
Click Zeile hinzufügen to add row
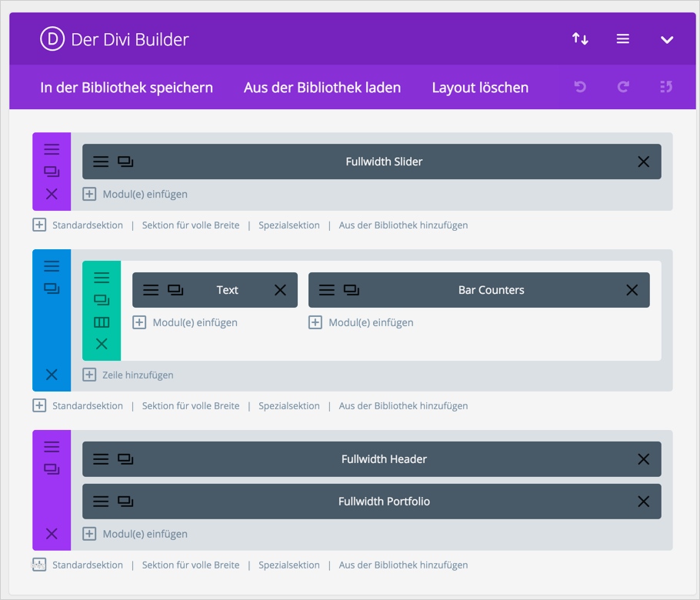128,375
